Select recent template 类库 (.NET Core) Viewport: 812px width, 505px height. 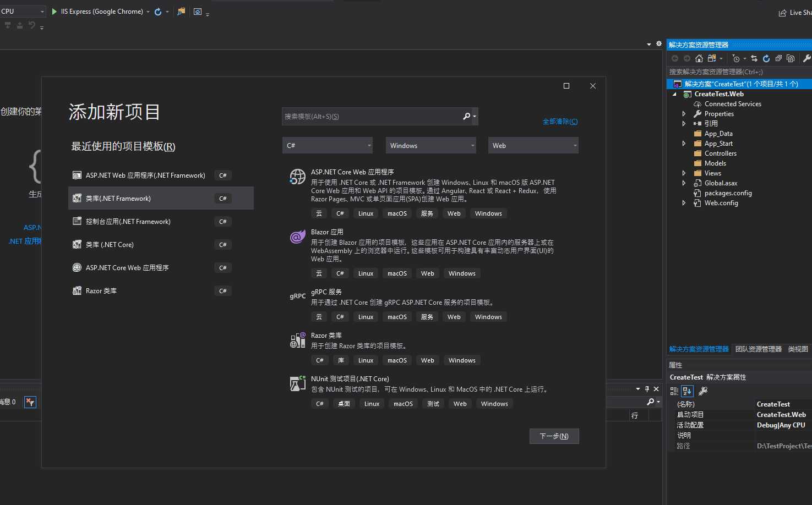(161, 245)
